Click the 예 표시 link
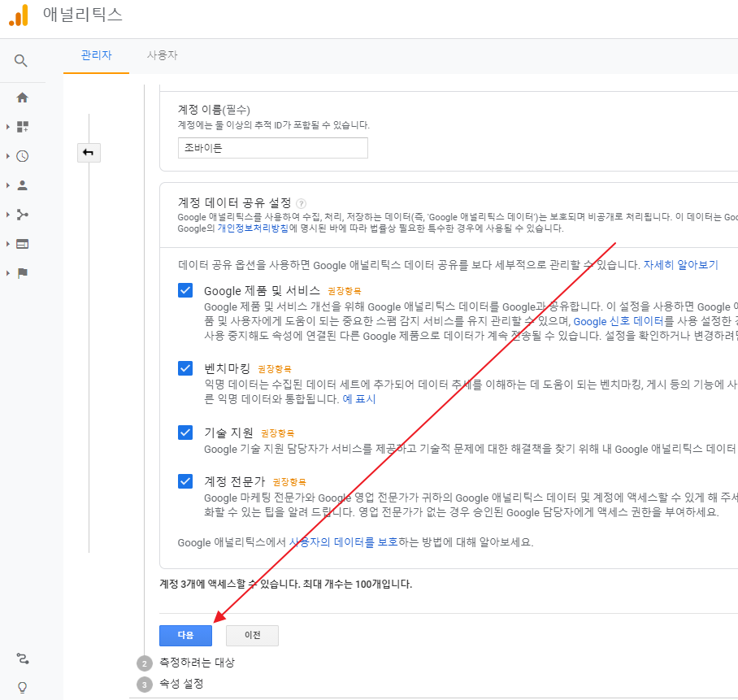Screen dimensions: 738x700 [x=359, y=399]
